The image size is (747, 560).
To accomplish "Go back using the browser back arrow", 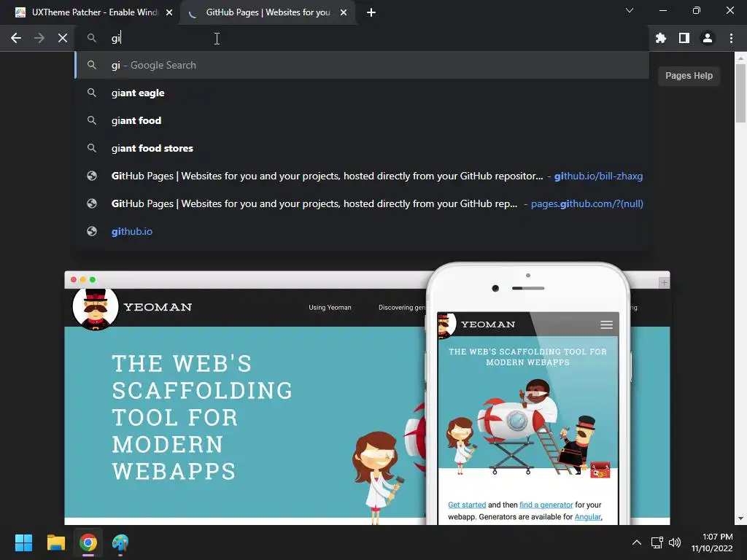I will click(x=16, y=38).
